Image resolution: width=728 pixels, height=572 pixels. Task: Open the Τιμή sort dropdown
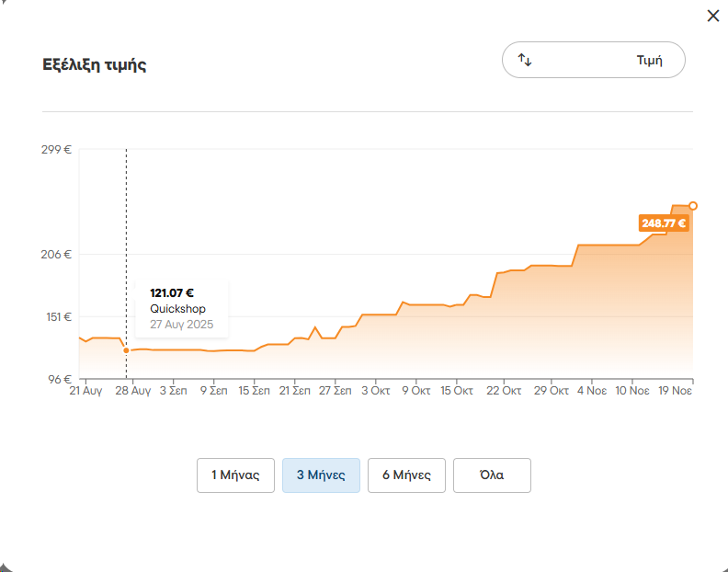(x=594, y=60)
